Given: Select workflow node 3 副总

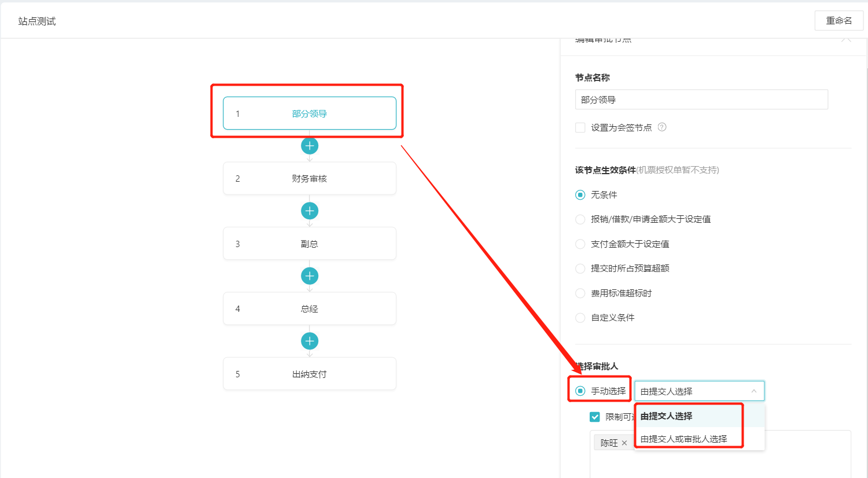Looking at the screenshot, I should pyautogui.click(x=310, y=244).
